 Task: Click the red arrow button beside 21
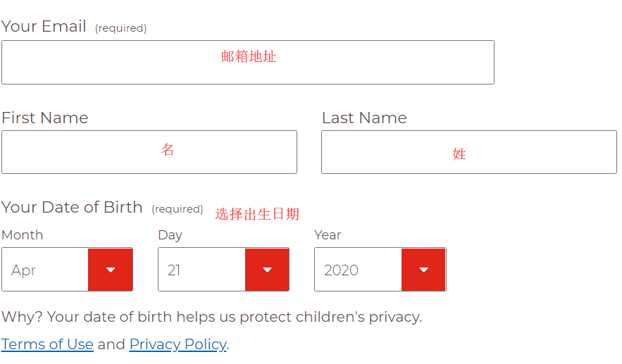[267, 270]
